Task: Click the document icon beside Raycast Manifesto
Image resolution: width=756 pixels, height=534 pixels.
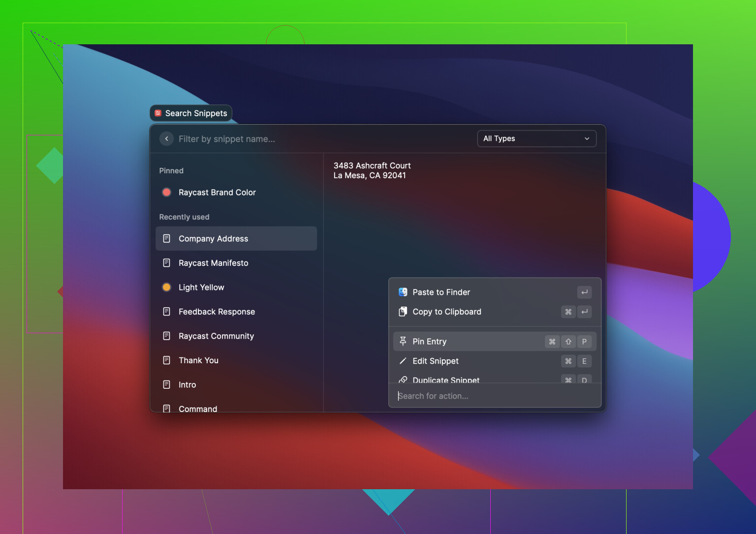Action: (166, 263)
